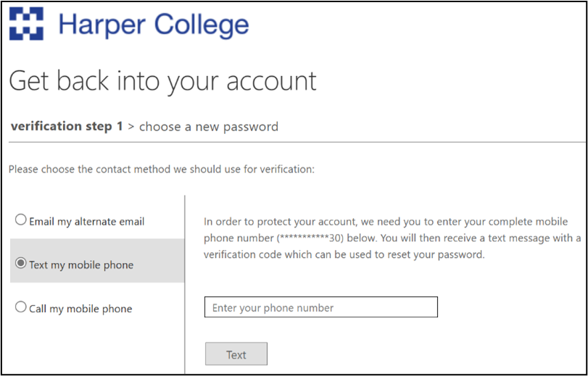Viewport: 588px width, 376px height.
Task: Select the 'Call my mobile phone' radio button
Action: (x=21, y=307)
